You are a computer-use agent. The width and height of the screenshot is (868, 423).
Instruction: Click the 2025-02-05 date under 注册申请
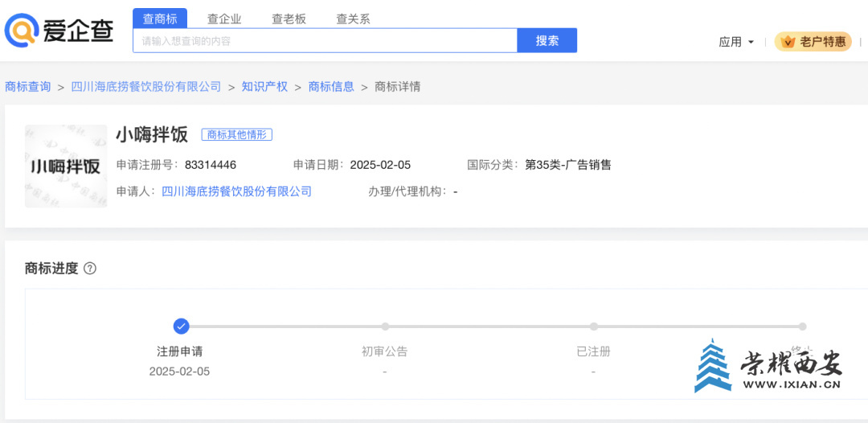tap(179, 372)
